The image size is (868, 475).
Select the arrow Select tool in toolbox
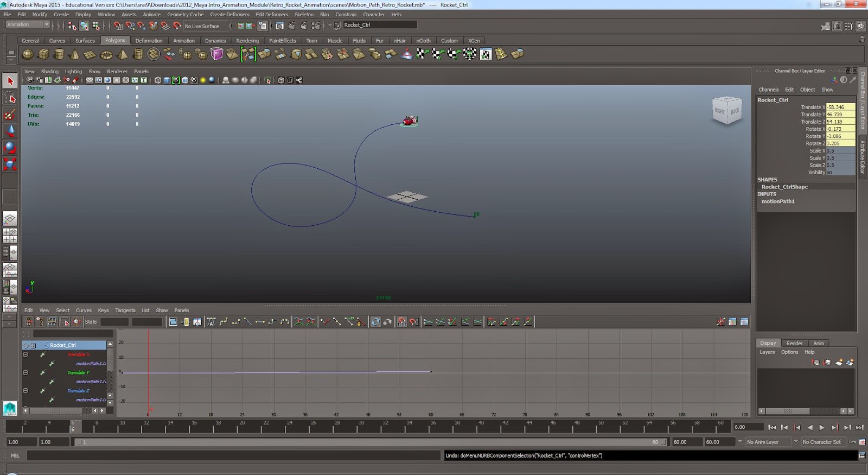10,81
